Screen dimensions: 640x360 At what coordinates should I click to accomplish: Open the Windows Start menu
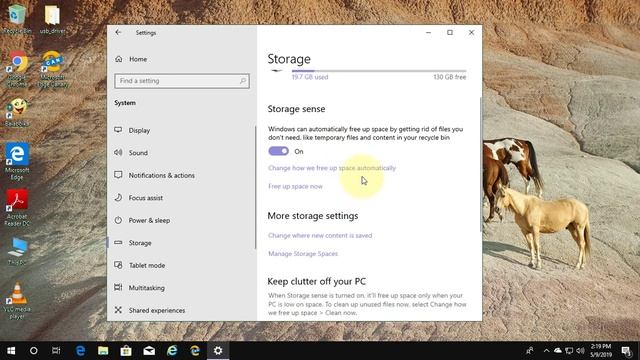(x=11, y=351)
